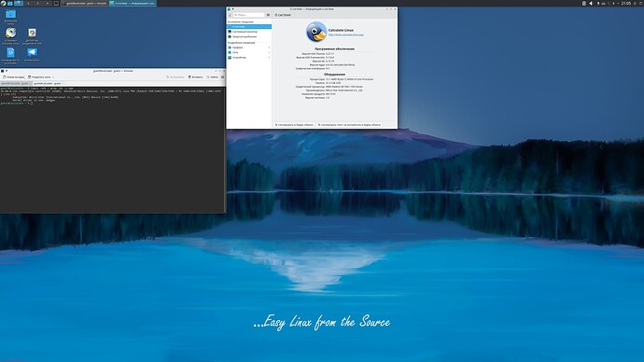Open the Graphics category in Info Center sidebar
Viewport: 644px width, 362px height.
pos(249,48)
